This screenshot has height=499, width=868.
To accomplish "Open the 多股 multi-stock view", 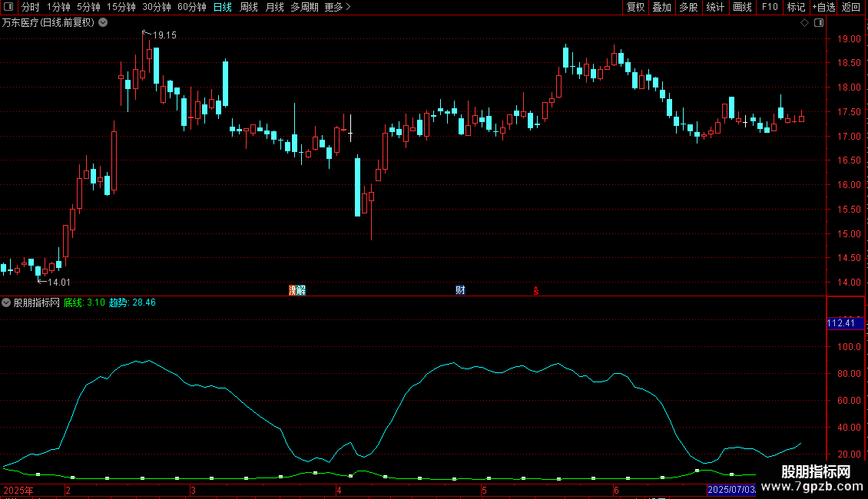I will (688, 7).
